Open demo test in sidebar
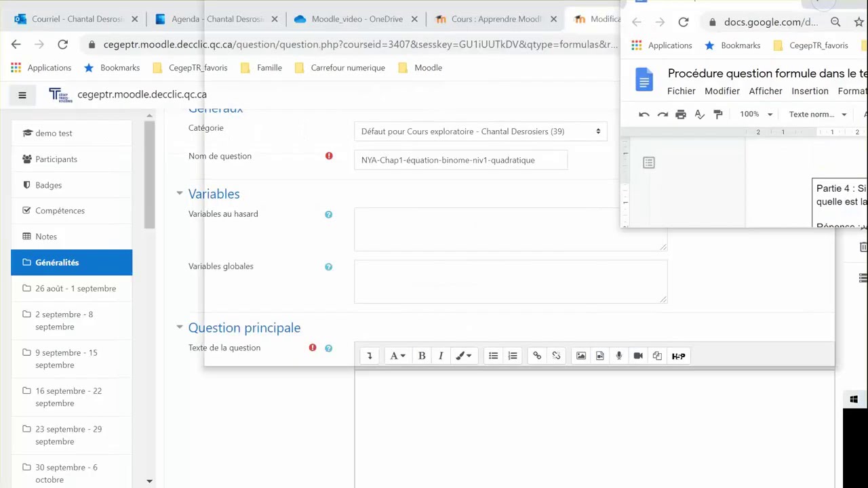Image resolution: width=868 pixels, height=488 pixels. click(72, 134)
